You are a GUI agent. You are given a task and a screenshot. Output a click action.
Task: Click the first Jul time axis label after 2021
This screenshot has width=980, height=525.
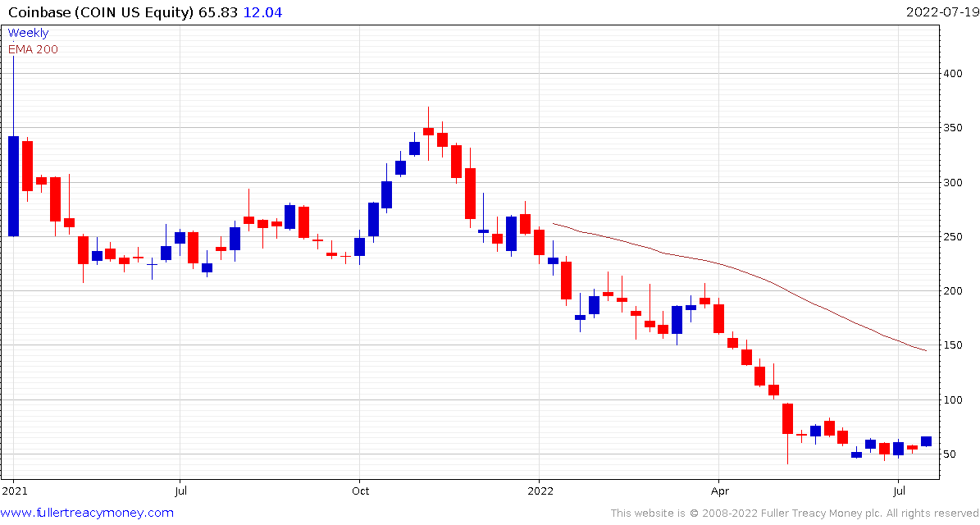coord(180,491)
